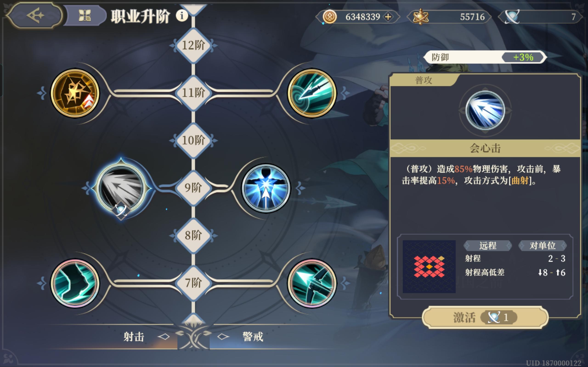Click the attack range grid thumbnail

[429, 267]
